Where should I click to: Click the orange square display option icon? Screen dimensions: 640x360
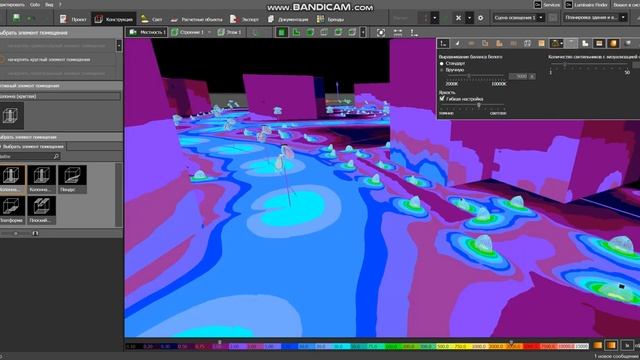click(541, 43)
